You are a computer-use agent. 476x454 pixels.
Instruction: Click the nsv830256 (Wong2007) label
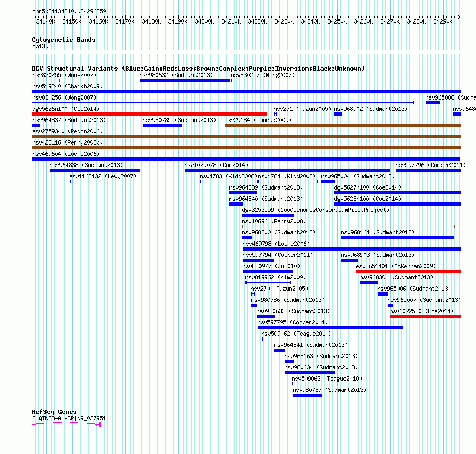point(64,97)
